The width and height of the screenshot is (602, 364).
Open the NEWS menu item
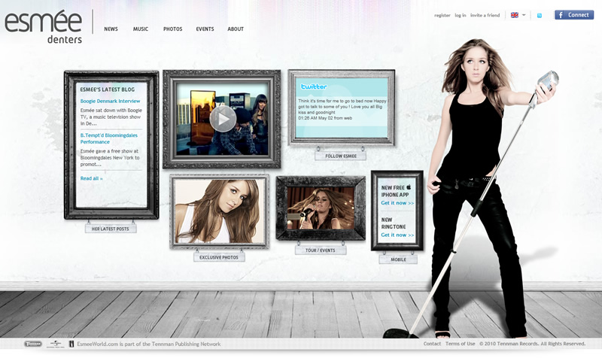[x=111, y=29]
